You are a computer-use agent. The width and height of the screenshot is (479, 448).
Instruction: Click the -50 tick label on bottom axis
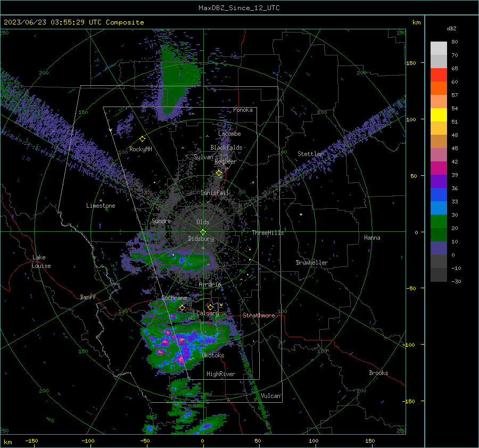pos(145,441)
